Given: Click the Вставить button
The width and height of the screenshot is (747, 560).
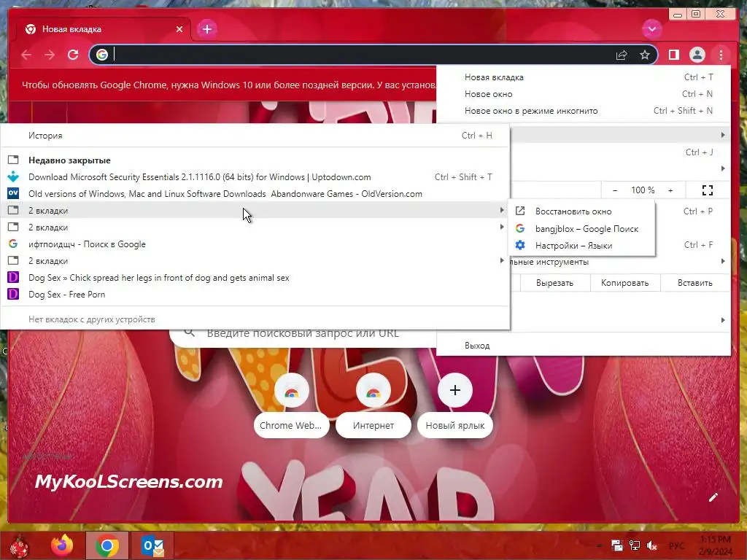Looking at the screenshot, I should [x=694, y=283].
